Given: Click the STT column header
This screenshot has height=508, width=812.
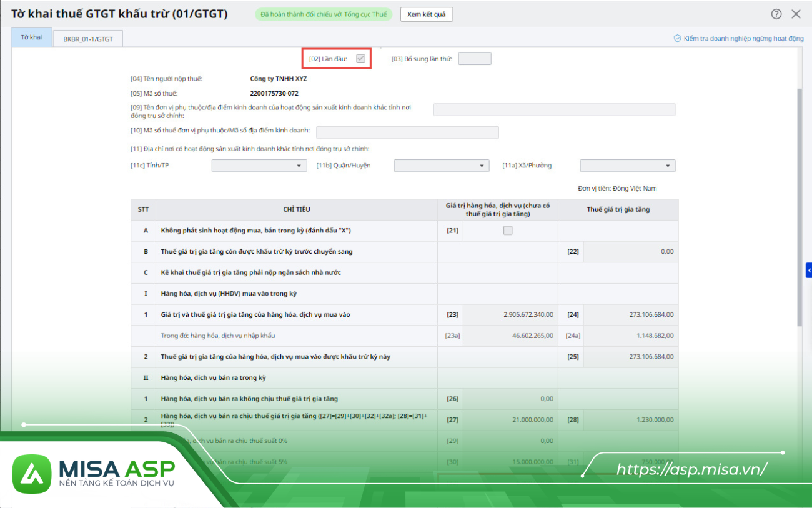Looking at the screenshot, I should [x=143, y=210].
